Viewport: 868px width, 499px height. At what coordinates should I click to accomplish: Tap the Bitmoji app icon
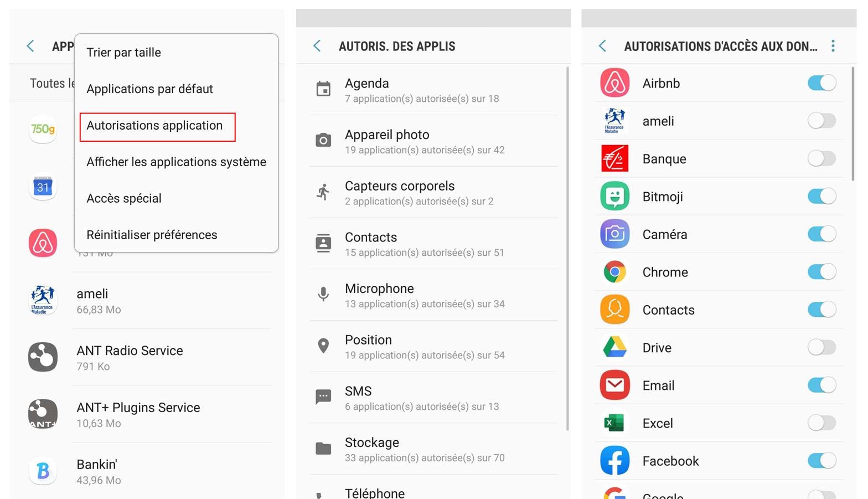tap(614, 196)
